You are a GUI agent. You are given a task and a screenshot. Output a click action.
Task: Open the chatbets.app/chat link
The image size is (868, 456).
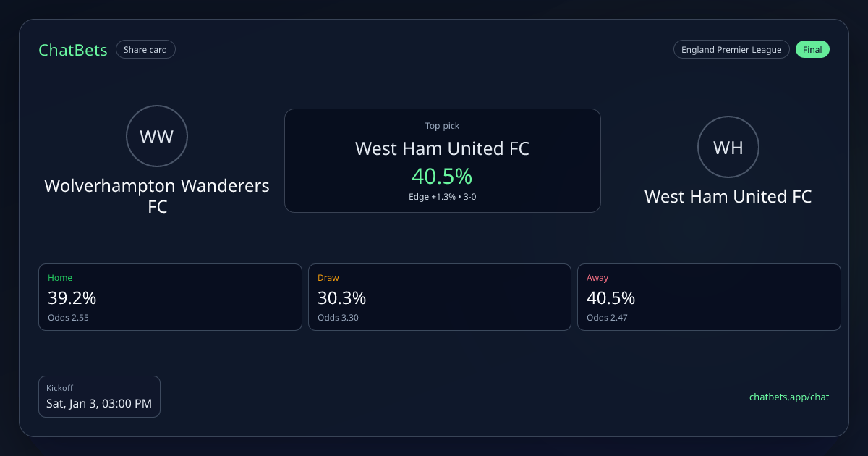tap(789, 397)
